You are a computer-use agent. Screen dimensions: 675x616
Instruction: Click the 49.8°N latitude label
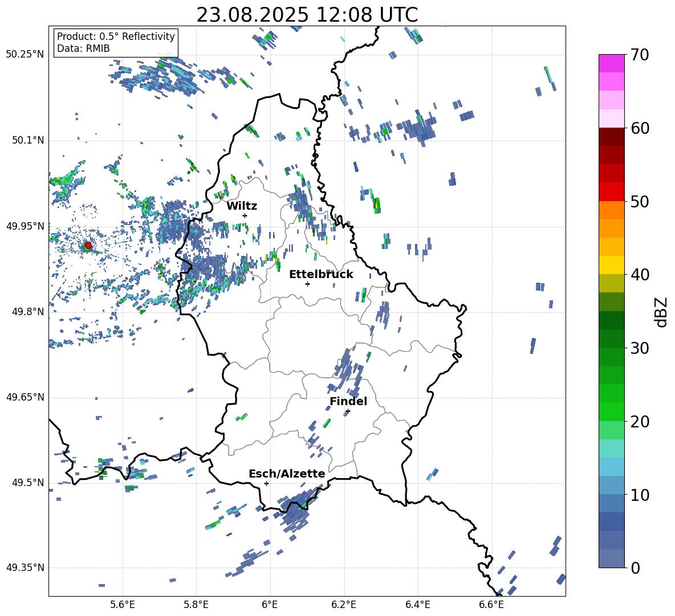(x=28, y=312)
